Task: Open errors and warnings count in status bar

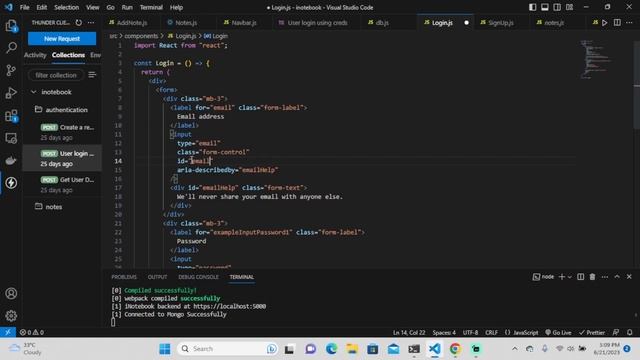Action: point(32,332)
